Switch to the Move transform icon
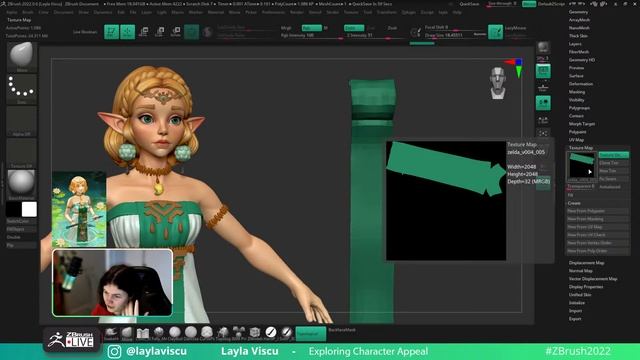This screenshot has height=360, width=640. [144, 32]
